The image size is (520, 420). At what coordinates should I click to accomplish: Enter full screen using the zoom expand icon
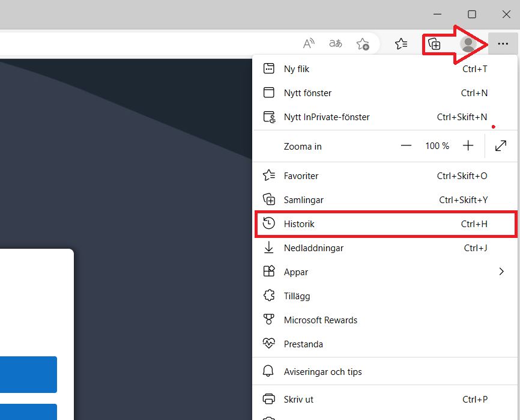[x=501, y=146]
